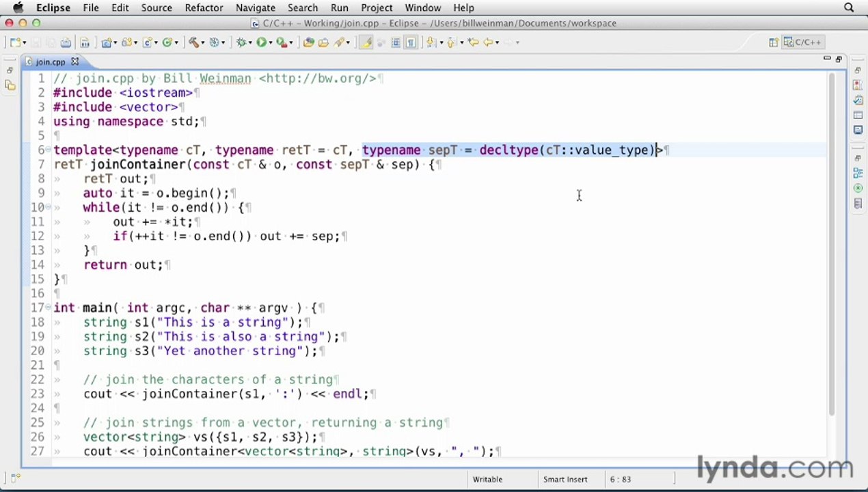
Task: Click the New Source File icon
Action: point(146,42)
